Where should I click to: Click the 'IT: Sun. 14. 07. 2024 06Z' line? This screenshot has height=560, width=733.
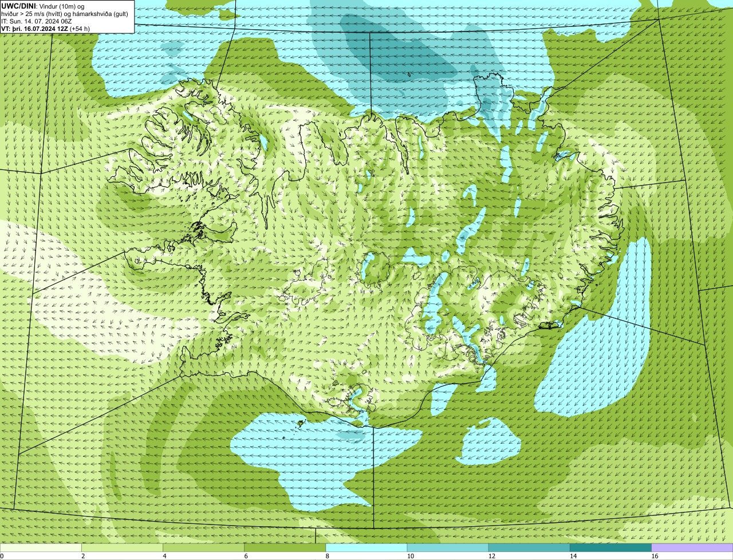36,21
